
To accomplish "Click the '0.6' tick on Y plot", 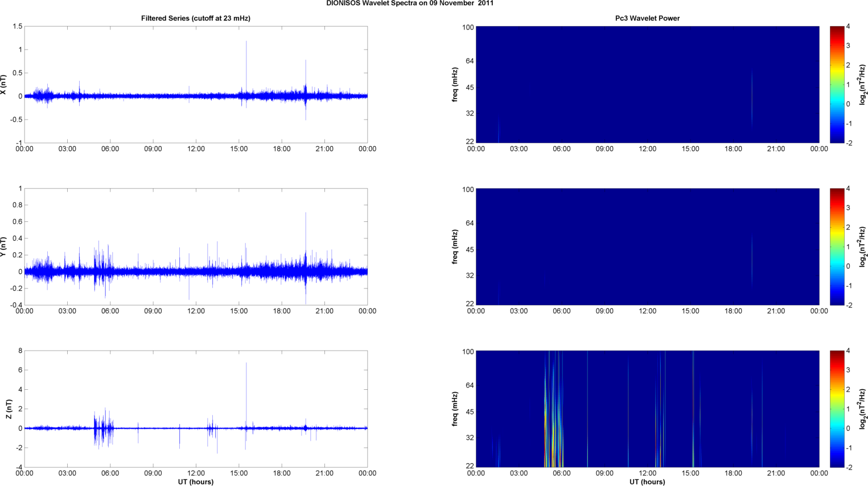I will tap(17, 222).
